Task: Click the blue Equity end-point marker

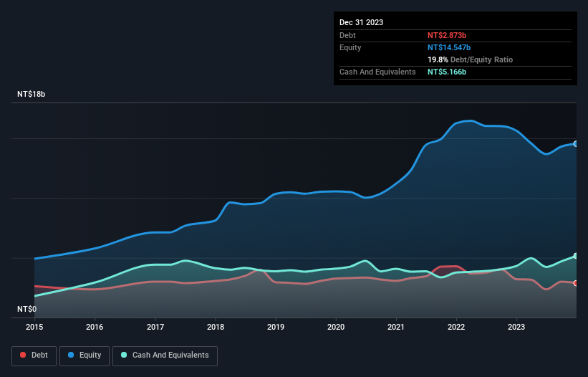Action: tap(576, 143)
